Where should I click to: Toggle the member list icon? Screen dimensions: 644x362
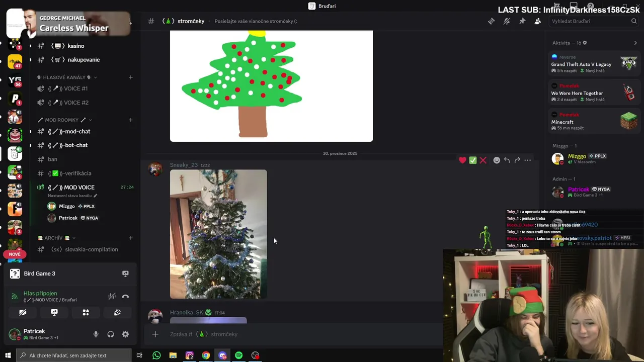(x=537, y=21)
